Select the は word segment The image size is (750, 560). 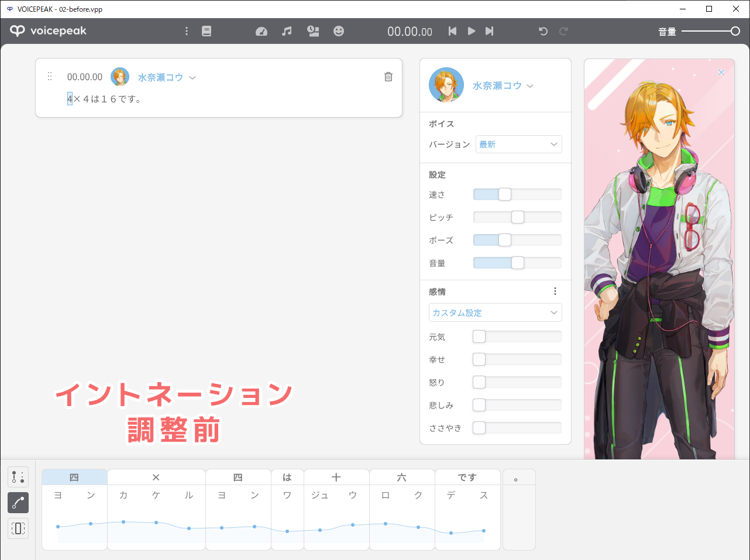coord(287,477)
